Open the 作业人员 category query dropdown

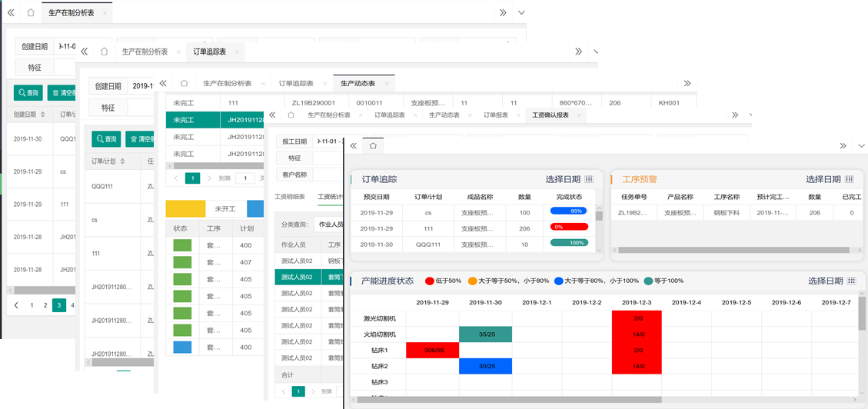[x=331, y=224]
